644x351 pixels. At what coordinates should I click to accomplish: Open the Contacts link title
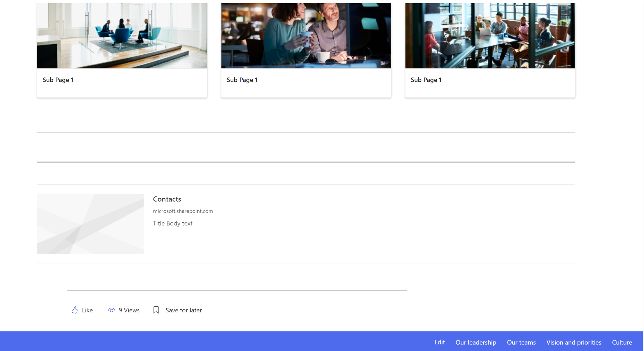167,199
